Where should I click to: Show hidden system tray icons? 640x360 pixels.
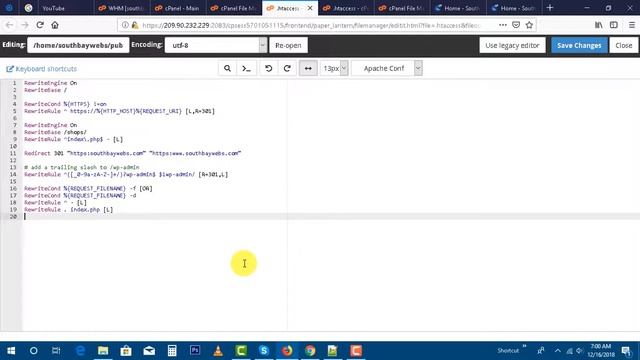pos(558,351)
